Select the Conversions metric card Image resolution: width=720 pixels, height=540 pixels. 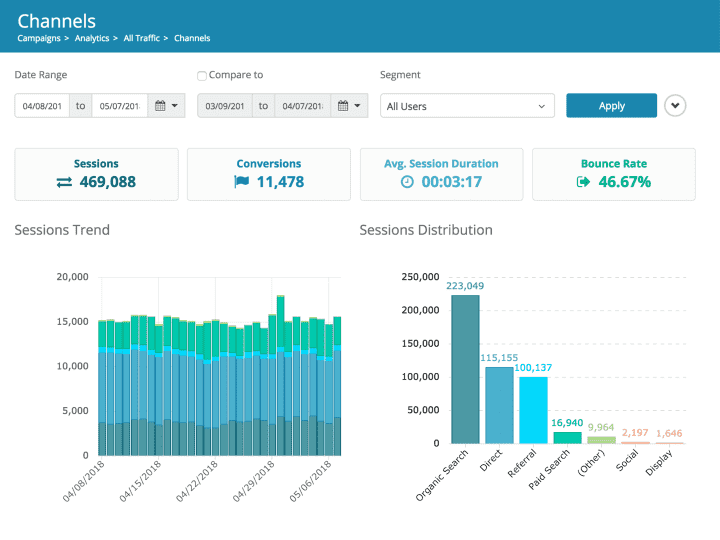click(x=269, y=173)
